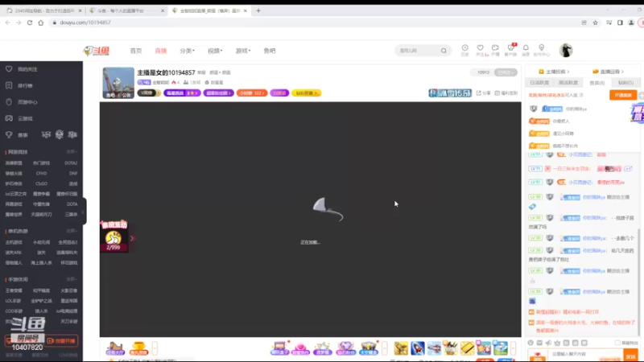
Task: Switch to the 周活跃度 tab
Action: click(568, 83)
